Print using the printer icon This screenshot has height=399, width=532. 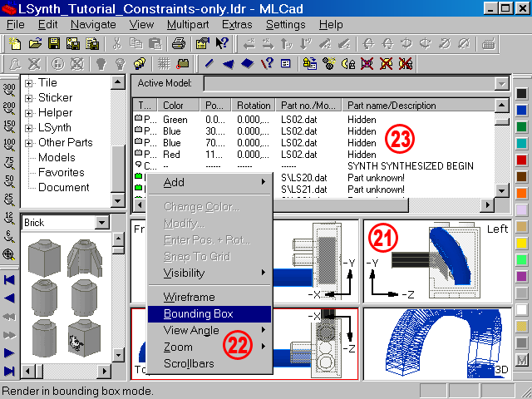(x=178, y=43)
